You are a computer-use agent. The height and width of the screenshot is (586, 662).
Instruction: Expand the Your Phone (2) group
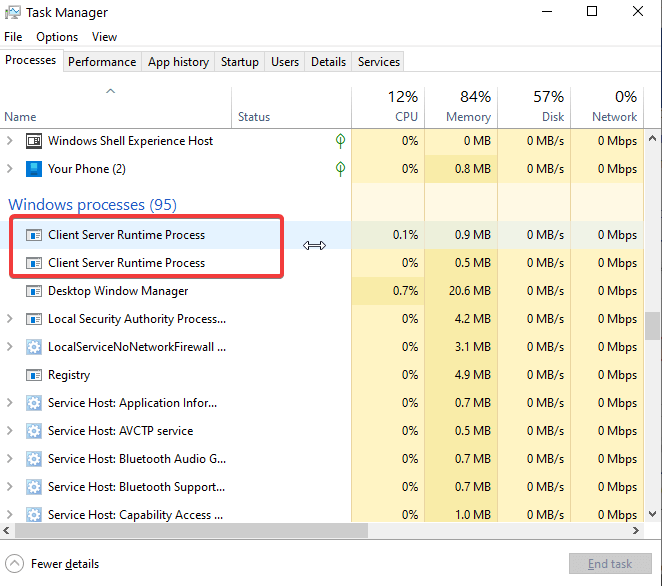point(9,169)
